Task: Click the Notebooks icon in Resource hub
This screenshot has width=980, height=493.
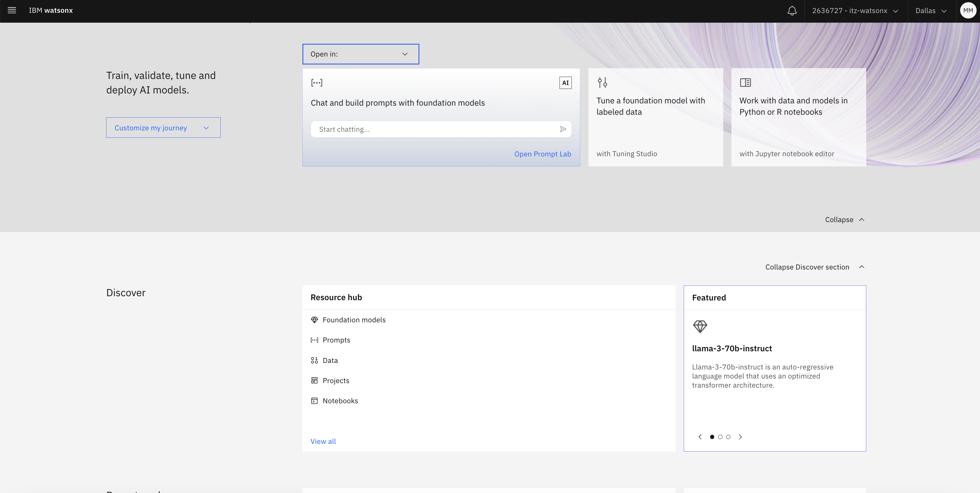Action: pyautogui.click(x=314, y=400)
